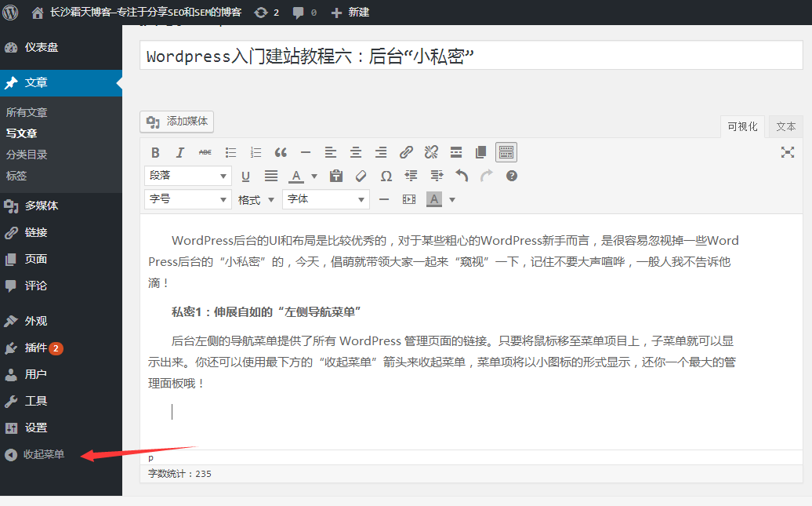Screen dimensions: 812x506
Task: Apply strikethrough with the ABC icon
Action: (x=205, y=152)
